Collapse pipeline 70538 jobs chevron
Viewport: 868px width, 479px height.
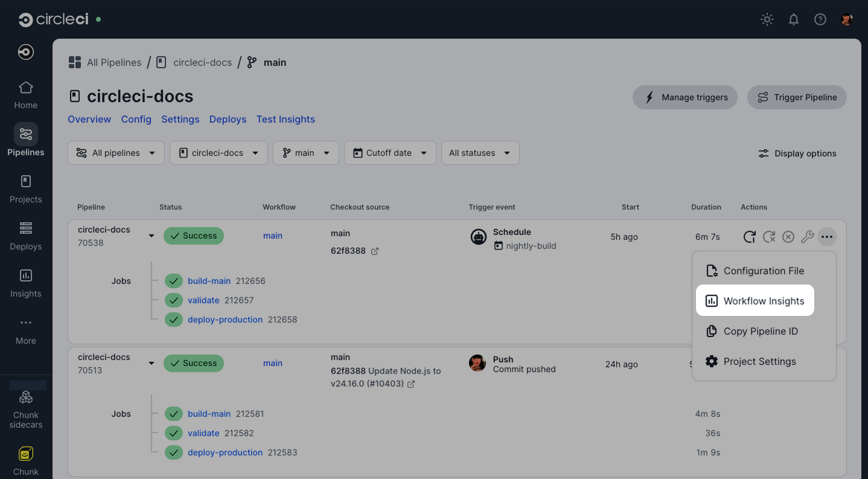[152, 236]
